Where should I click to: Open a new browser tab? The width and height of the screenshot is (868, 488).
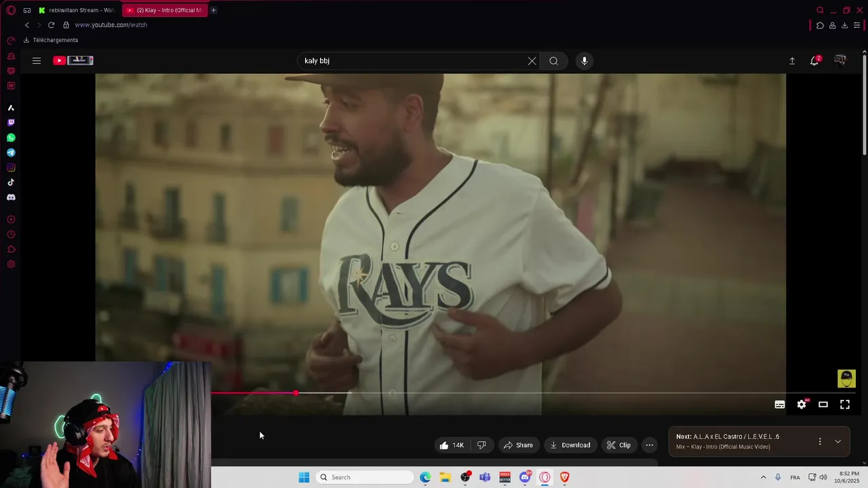tap(214, 10)
